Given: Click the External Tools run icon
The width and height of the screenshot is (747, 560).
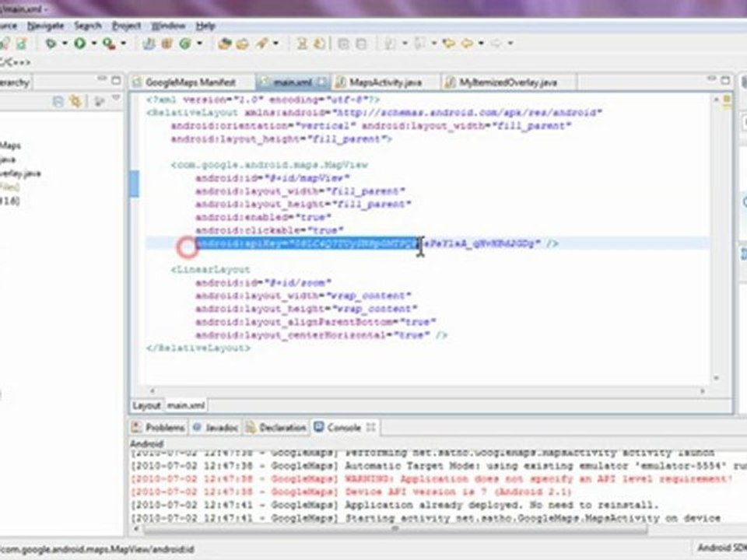Looking at the screenshot, I should point(109,44).
